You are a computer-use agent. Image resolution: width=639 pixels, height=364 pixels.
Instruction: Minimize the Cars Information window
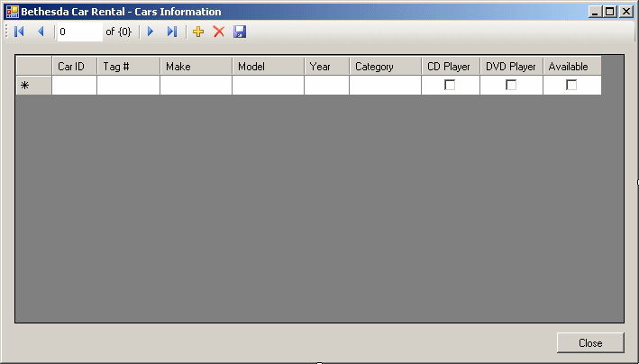tap(596, 12)
